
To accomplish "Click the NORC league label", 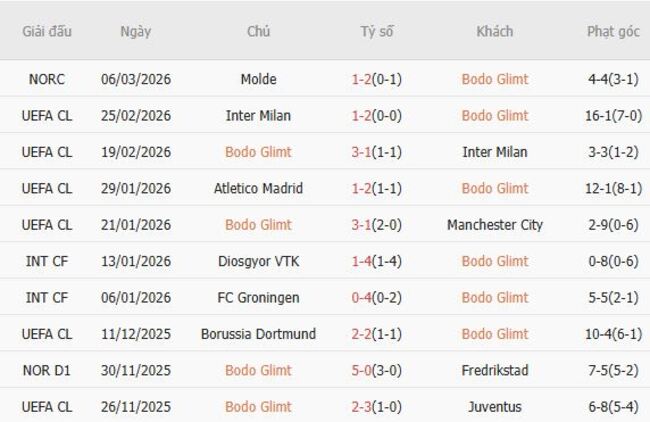I will pyautogui.click(x=47, y=79).
